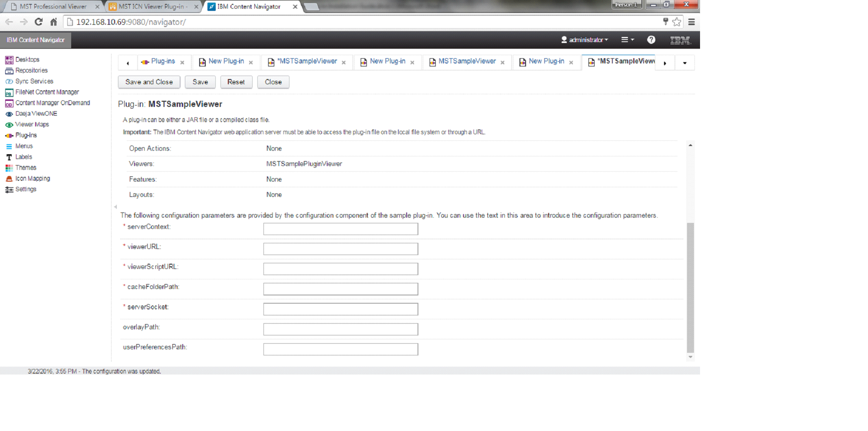
Task: Close the Plug-ins tab
Action: [182, 63]
